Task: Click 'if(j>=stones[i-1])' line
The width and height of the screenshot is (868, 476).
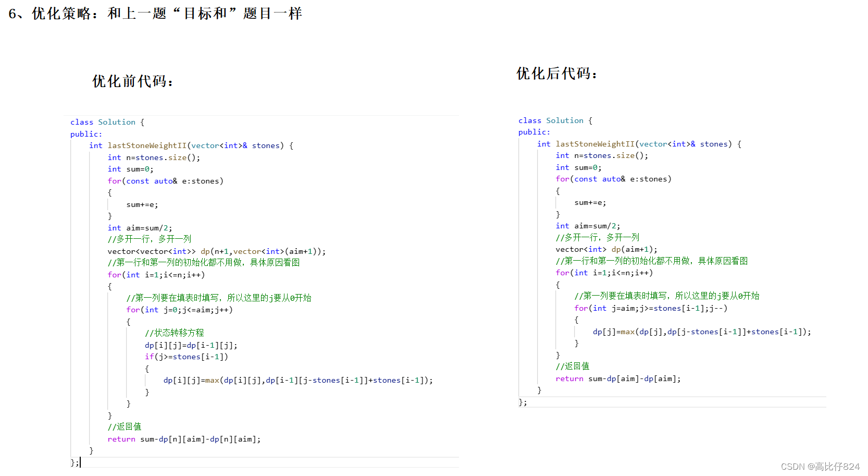Action: (x=187, y=357)
